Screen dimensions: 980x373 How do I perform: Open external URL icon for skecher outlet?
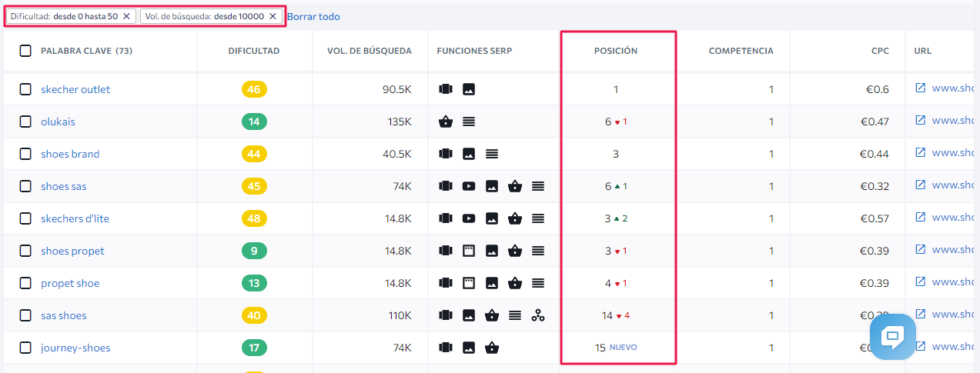coord(920,88)
